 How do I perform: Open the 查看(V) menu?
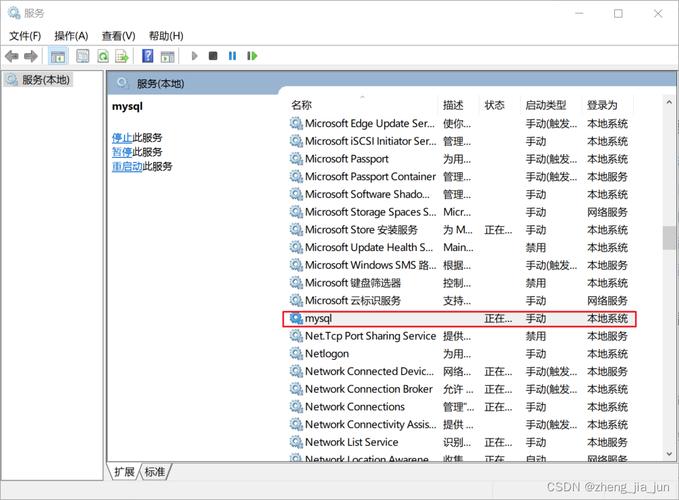[x=118, y=36]
